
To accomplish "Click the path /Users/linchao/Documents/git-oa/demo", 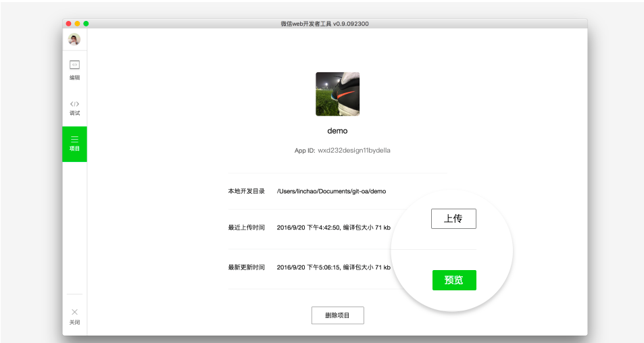I will [x=331, y=191].
